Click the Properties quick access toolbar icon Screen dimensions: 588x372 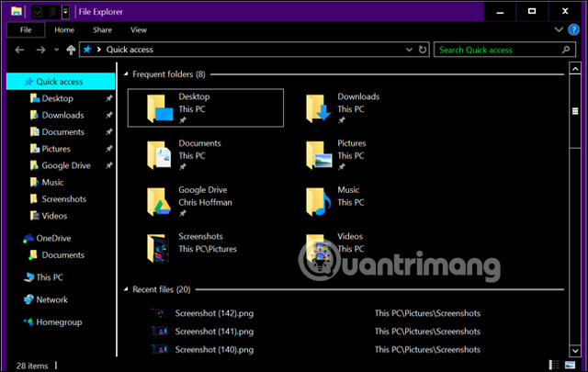(38, 12)
